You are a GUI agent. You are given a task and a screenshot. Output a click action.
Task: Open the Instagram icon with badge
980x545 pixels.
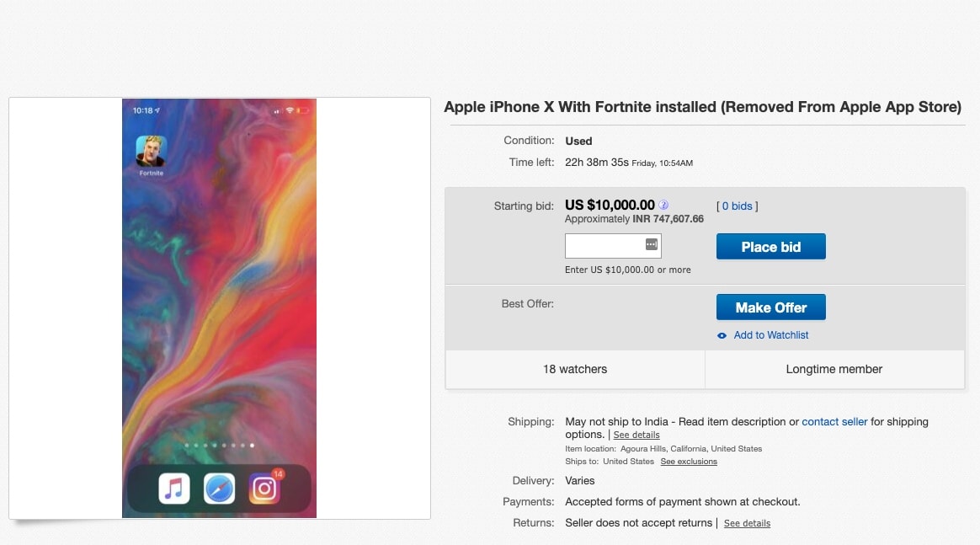coord(264,489)
